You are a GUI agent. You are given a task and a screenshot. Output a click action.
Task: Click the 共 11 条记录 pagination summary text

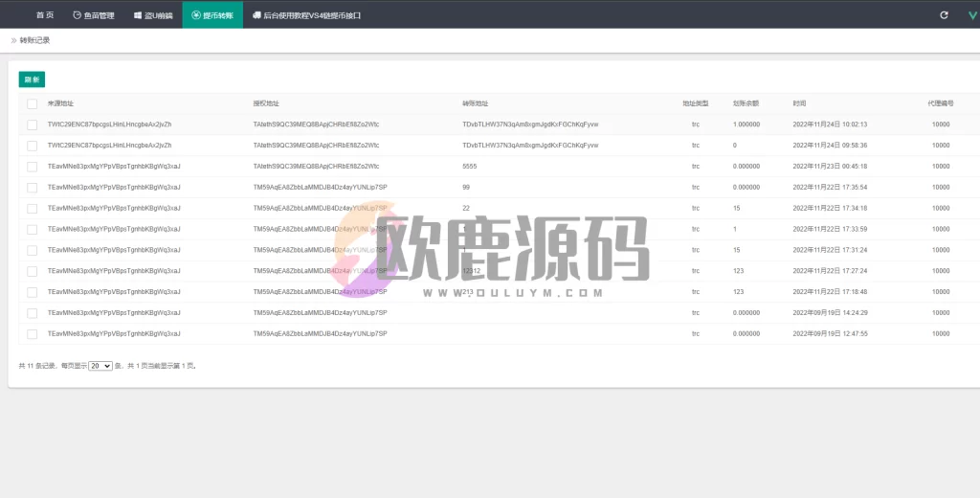click(37, 366)
